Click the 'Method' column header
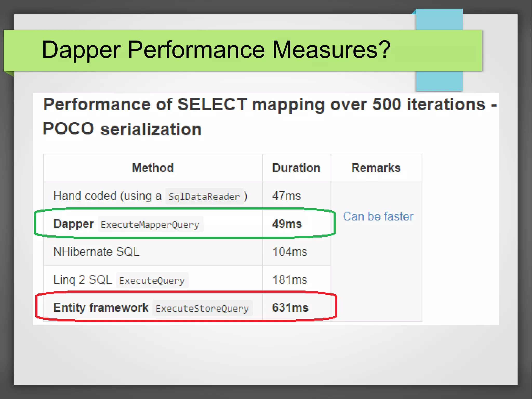Image resolution: width=532 pixels, height=399 pixels. coord(153,168)
